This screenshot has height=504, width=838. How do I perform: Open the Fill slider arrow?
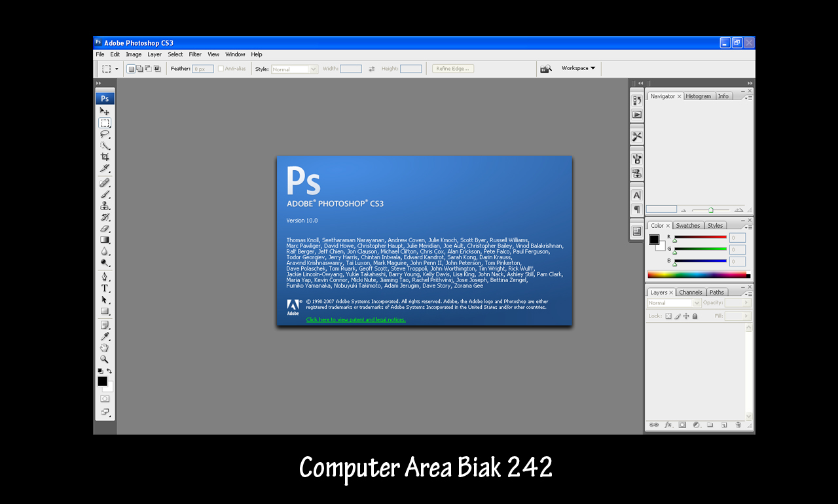[746, 316]
